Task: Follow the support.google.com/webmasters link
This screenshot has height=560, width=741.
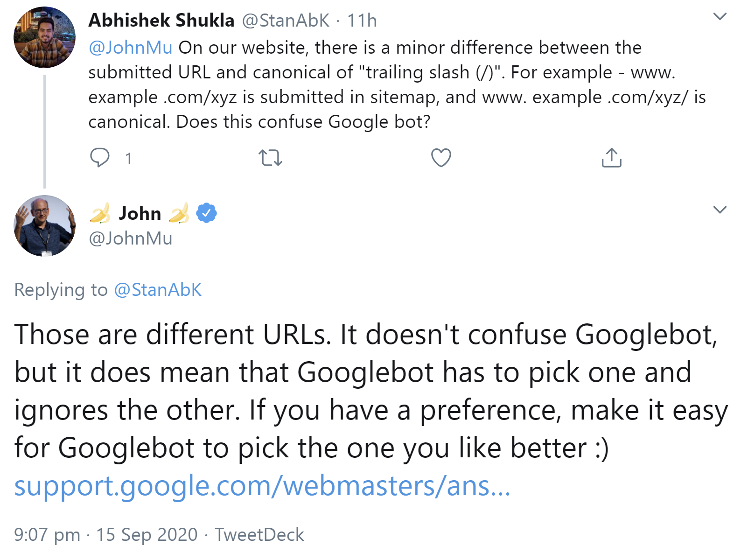Action: click(x=261, y=488)
